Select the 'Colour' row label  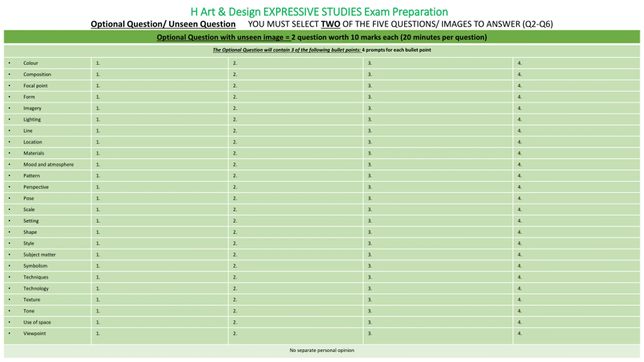tap(30, 63)
